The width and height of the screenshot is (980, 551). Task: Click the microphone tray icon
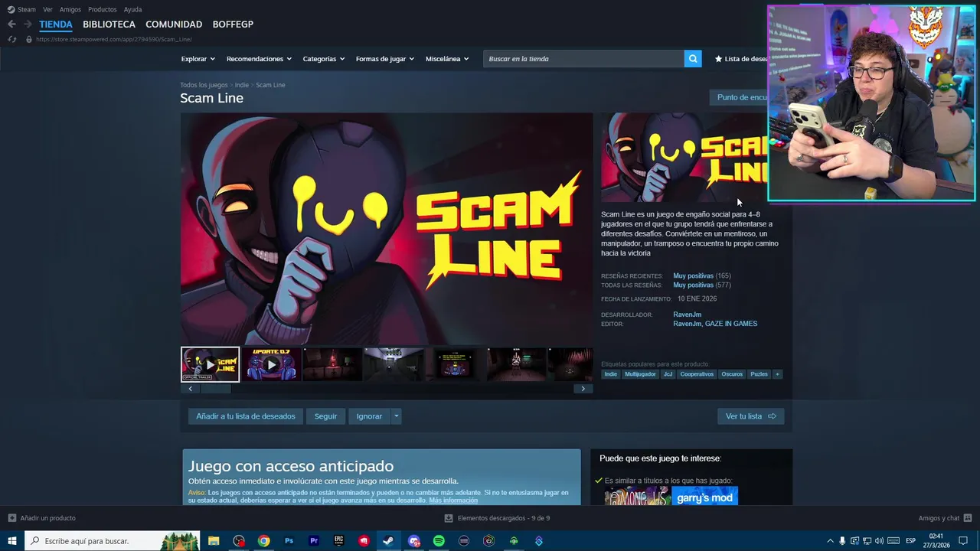pos(842,541)
